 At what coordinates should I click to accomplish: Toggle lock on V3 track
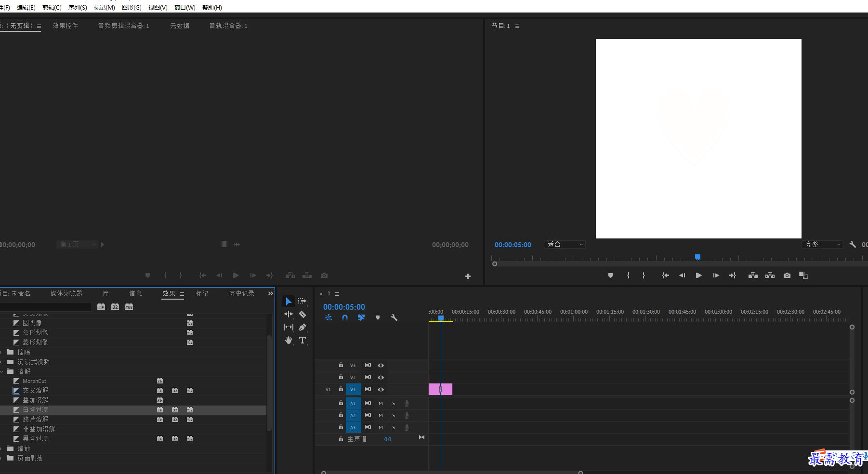[341, 365]
